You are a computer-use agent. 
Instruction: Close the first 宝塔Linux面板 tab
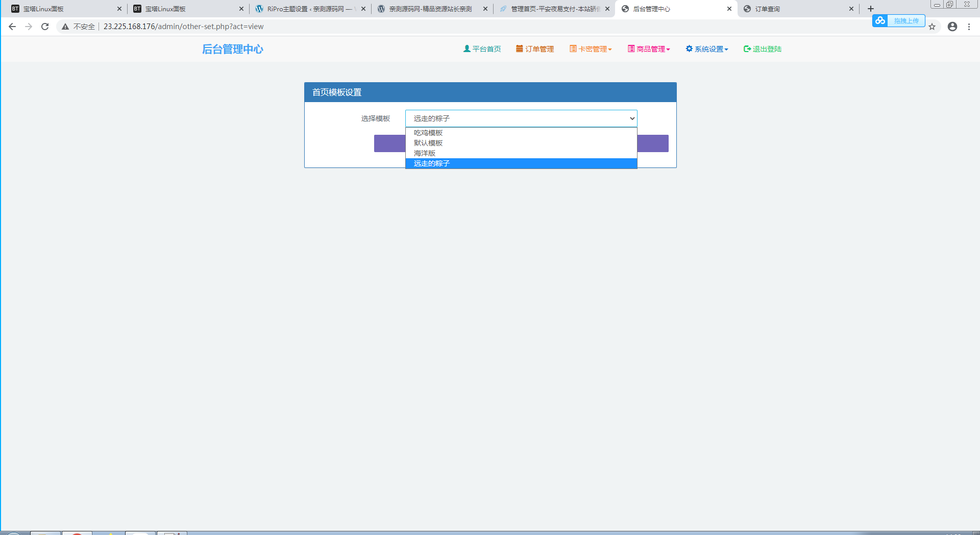point(119,9)
